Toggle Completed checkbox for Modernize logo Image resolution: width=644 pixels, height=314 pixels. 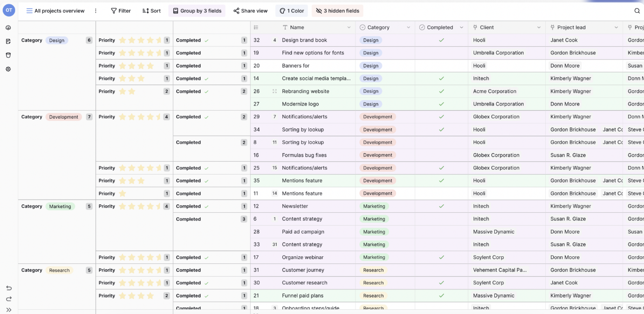(x=441, y=104)
